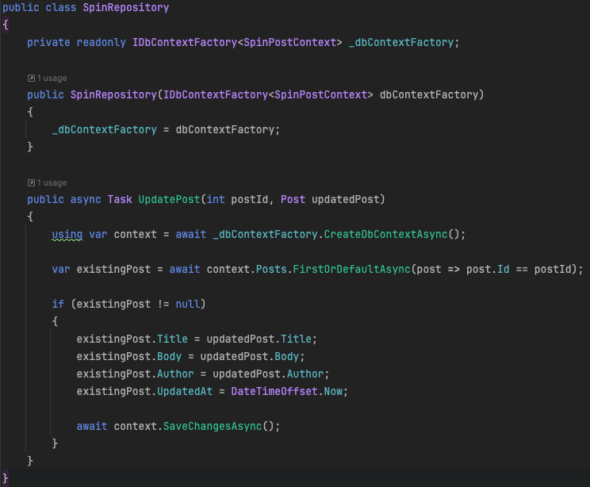Click the squiggly-underlined 'using' keyword
The height and width of the screenshot is (487, 590).
coord(67,234)
